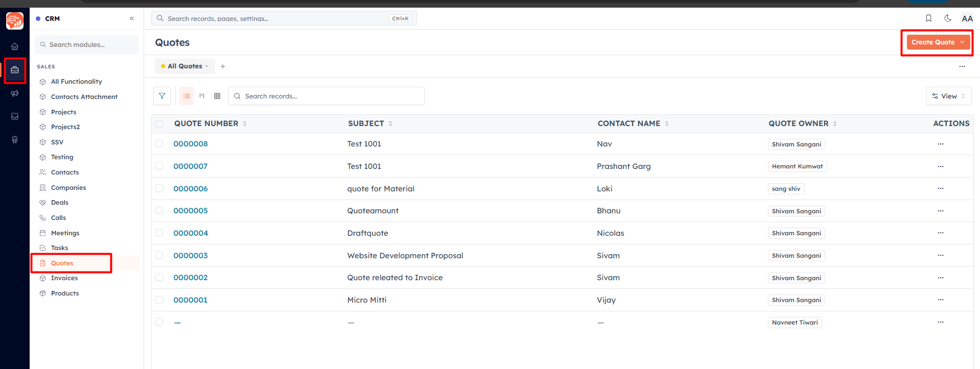Image resolution: width=980 pixels, height=369 pixels.
Task: Open quote number 0000003 link
Action: 191,256
